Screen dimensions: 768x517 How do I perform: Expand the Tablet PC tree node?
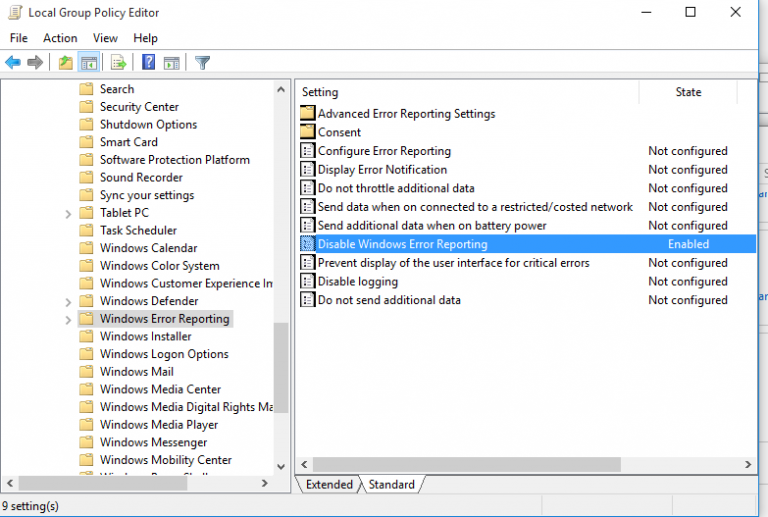coord(67,213)
